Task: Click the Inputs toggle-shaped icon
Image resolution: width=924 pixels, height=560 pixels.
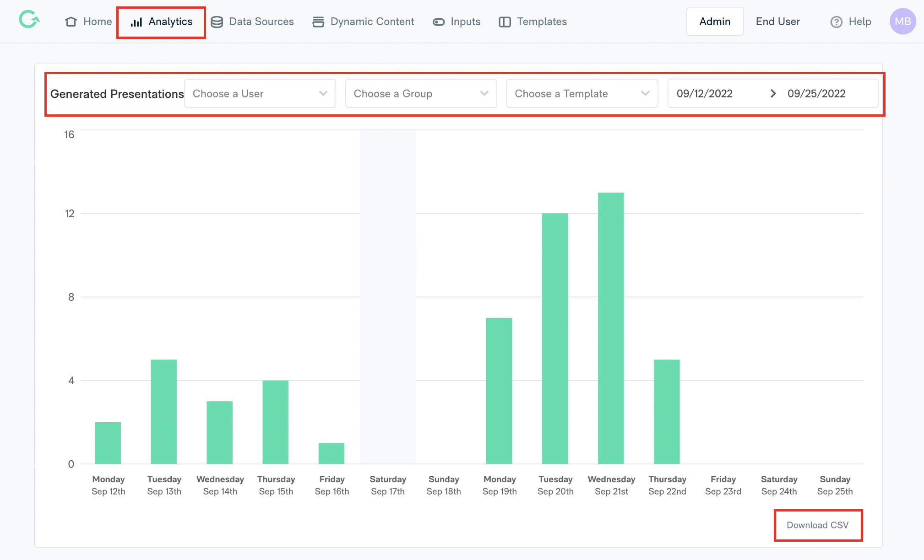Action: pos(439,22)
